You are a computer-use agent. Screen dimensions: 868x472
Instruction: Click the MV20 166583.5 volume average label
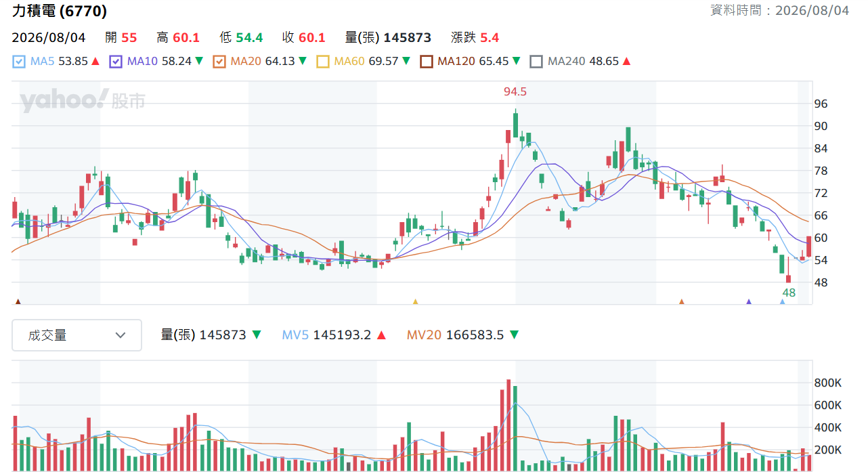coord(455,335)
